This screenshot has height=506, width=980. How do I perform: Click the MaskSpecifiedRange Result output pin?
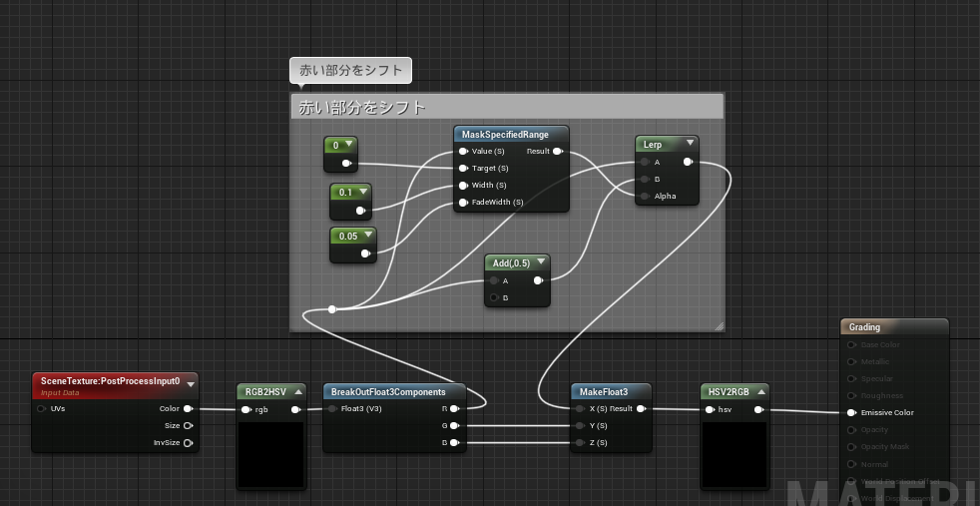[558, 151]
